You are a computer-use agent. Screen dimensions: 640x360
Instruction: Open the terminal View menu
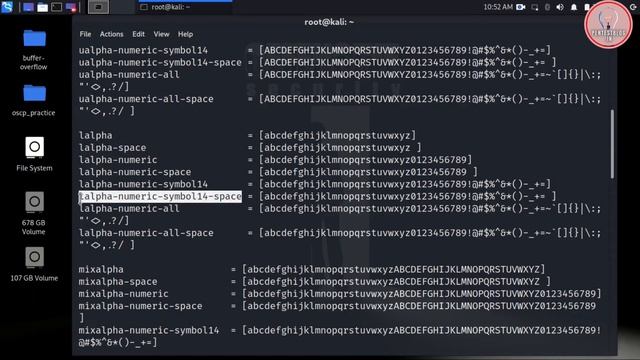(x=161, y=34)
